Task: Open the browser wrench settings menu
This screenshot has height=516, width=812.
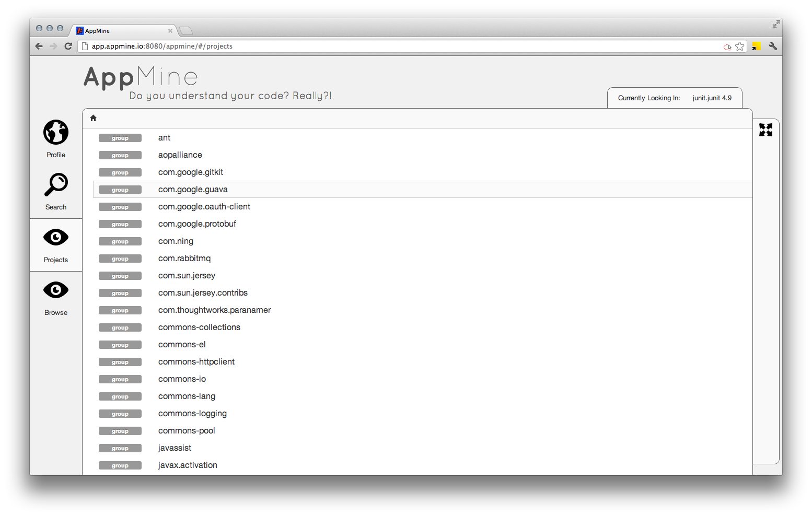Action: point(773,46)
